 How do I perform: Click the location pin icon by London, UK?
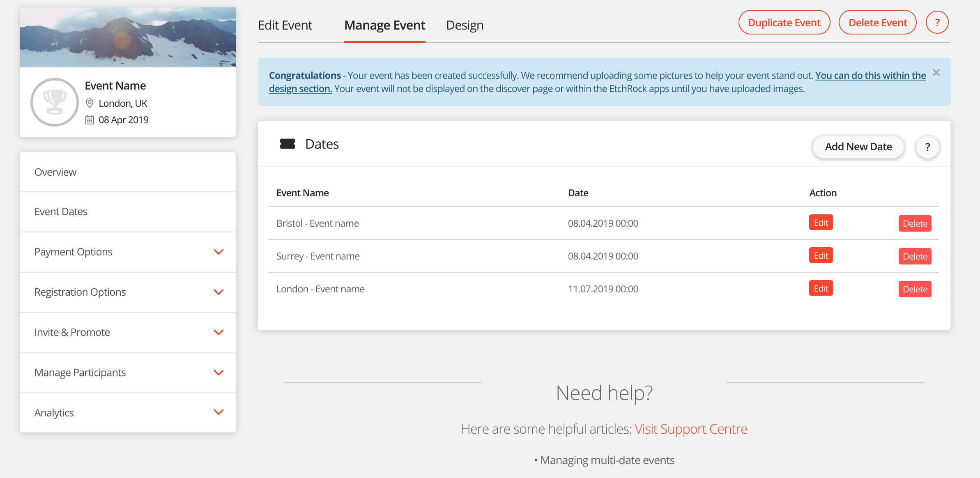click(x=90, y=103)
